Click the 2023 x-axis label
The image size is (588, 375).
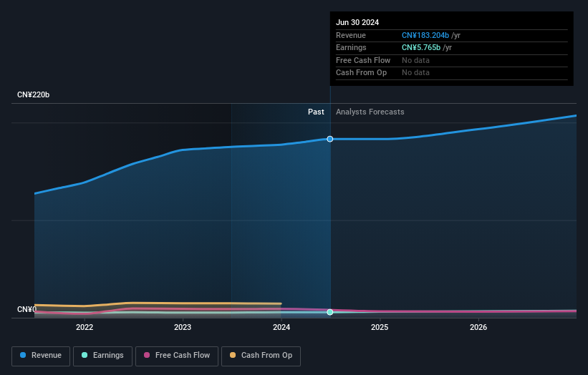[x=183, y=327]
